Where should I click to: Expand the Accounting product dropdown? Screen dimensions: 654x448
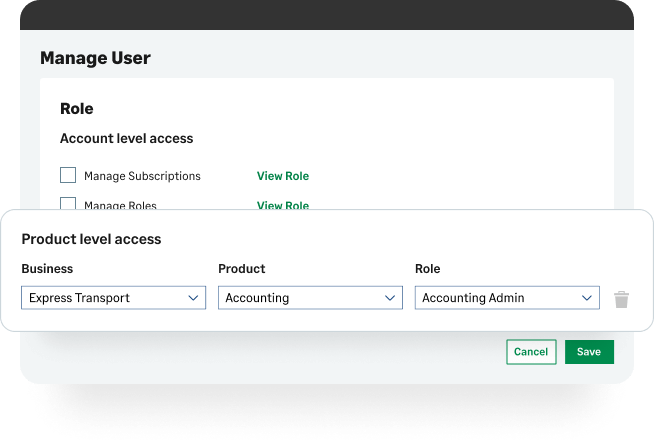[x=309, y=298]
